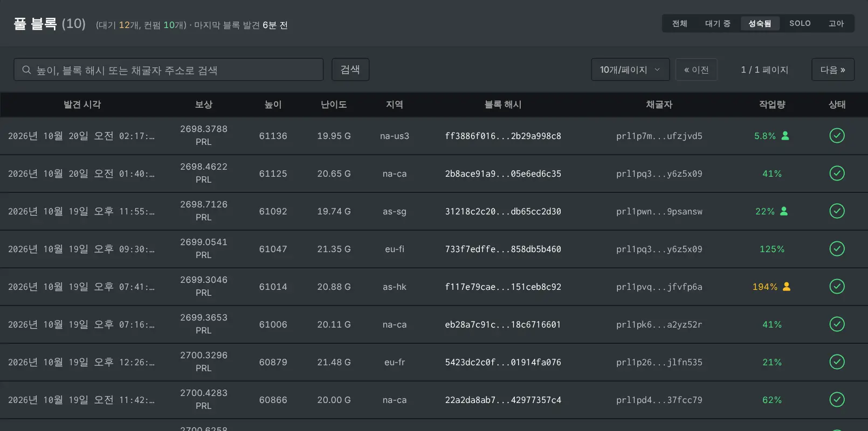Open miner address prl1pvq...jfvfp6a
Screen dimensions: 868x431
click(x=659, y=287)
